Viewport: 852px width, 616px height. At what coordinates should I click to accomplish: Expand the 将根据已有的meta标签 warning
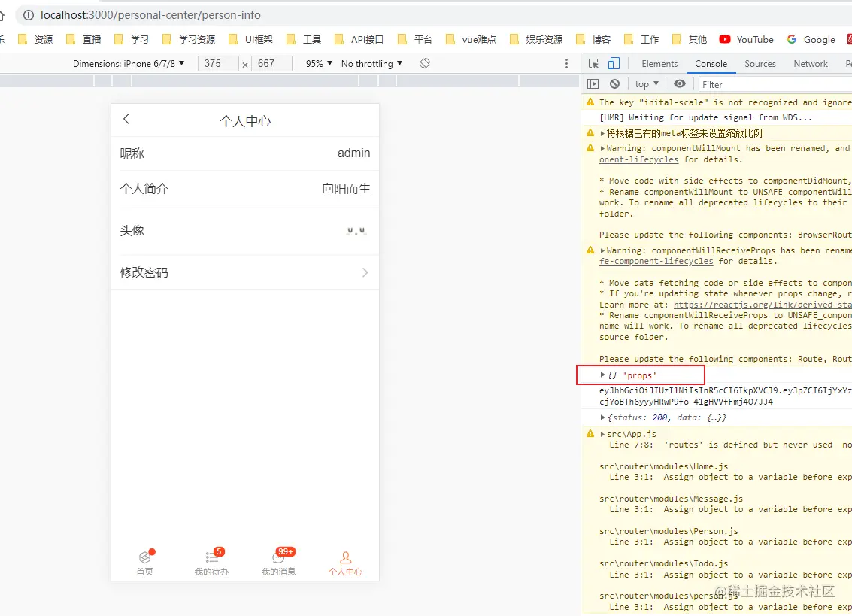pyautogui.click(x=602, y=133)
